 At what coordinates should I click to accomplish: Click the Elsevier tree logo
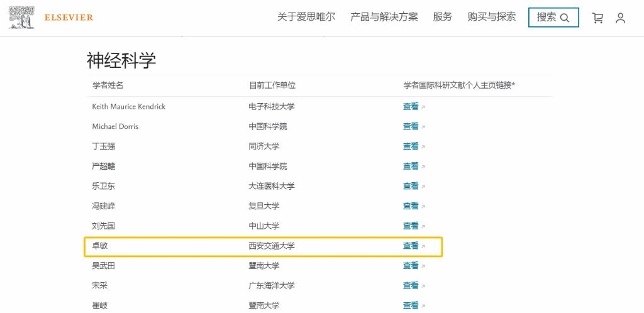[21, 17]
